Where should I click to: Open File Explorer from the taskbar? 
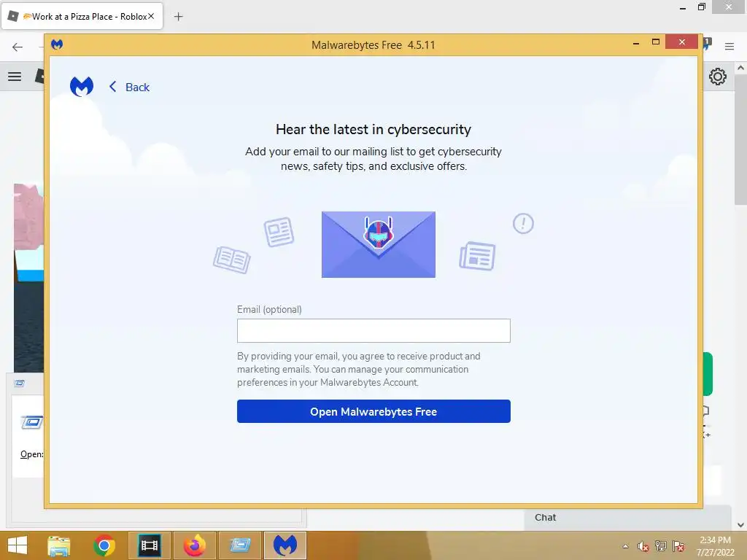58,545
